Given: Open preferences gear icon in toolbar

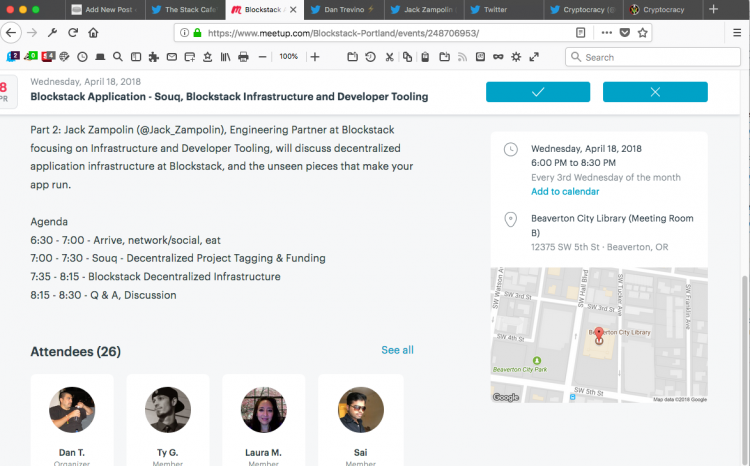Looking at the screenshot, I should coord(516,57).
